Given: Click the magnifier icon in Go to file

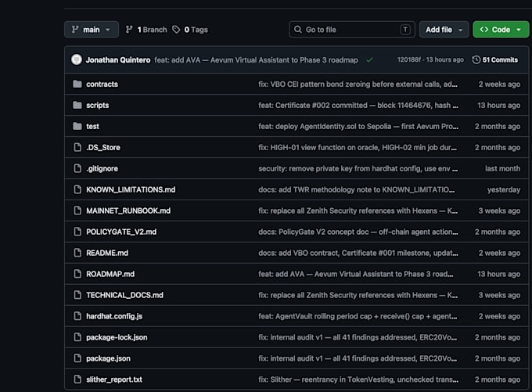Looking at the screenshot, I should (298, 30).
